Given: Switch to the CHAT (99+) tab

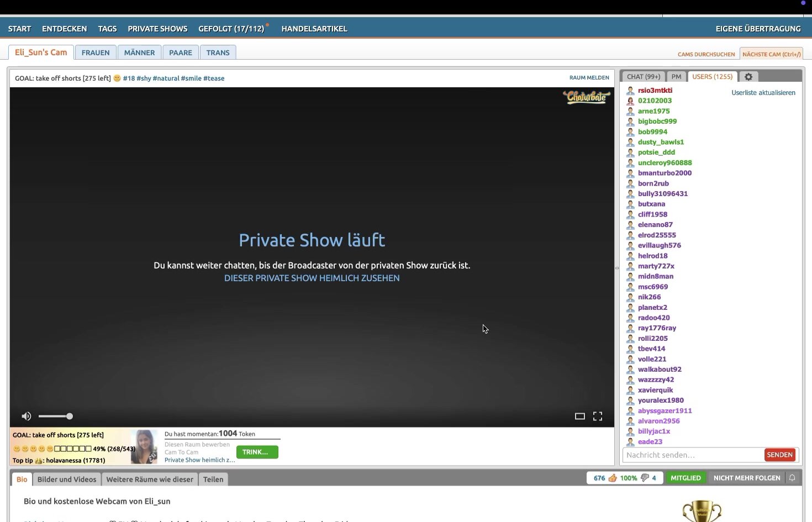Looking at the screenshot, I should pos(643,77).
